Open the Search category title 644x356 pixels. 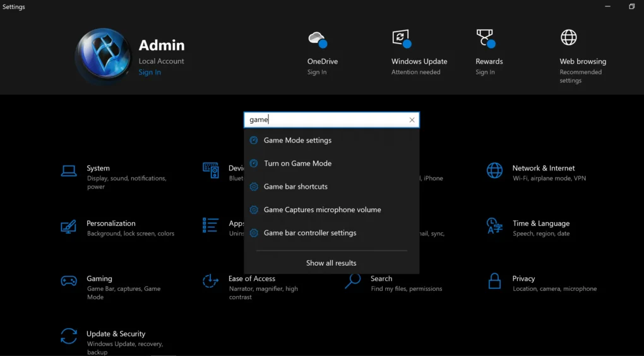[x=381, y=278]
